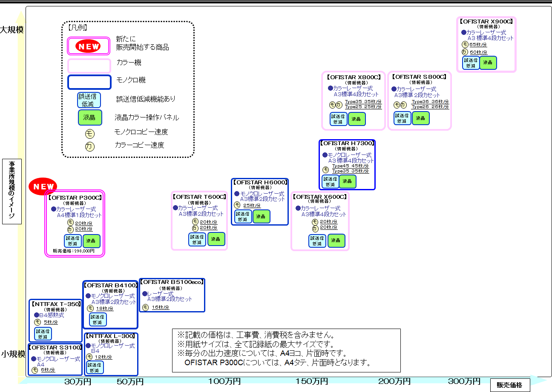Click the 液晶 badge in OFISTAR H7300 card
This screenshot has width=552, height=392.
click(x=348, y=182)
